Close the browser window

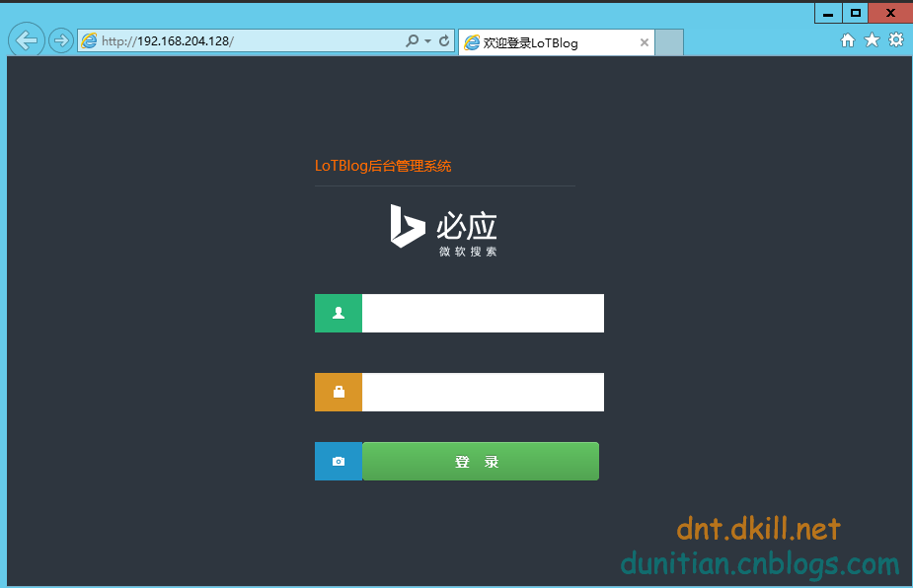pos(890,13)
